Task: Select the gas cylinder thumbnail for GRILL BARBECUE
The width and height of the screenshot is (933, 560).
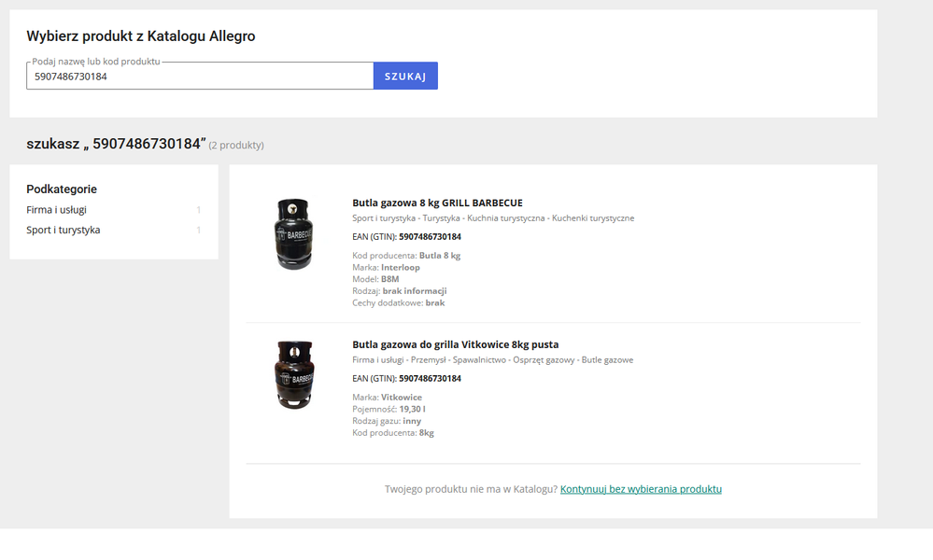Action: click(x=293, y=233)
